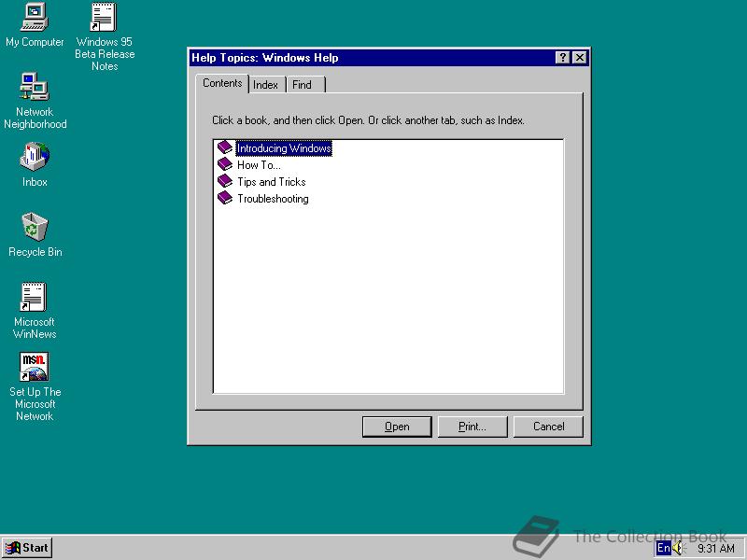Switch to the Find tab
The image size is (747, 560).
(x=305, y=85)
